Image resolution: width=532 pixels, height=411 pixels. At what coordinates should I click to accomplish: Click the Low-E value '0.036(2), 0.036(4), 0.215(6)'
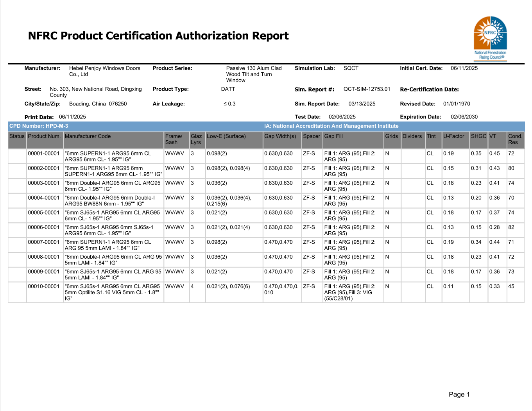click(x=229, y=201)
